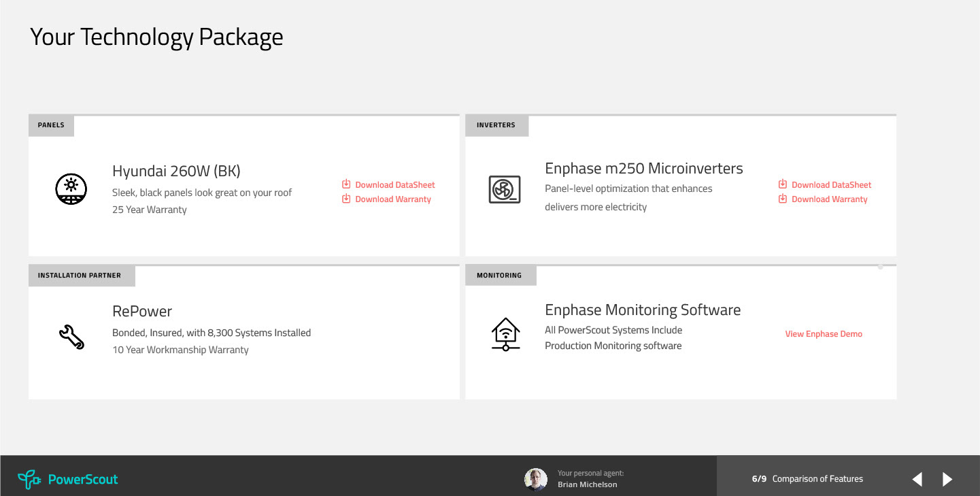Click the home monitoring wifi icon
Screen dimensions: 980x496
(505, 334)
